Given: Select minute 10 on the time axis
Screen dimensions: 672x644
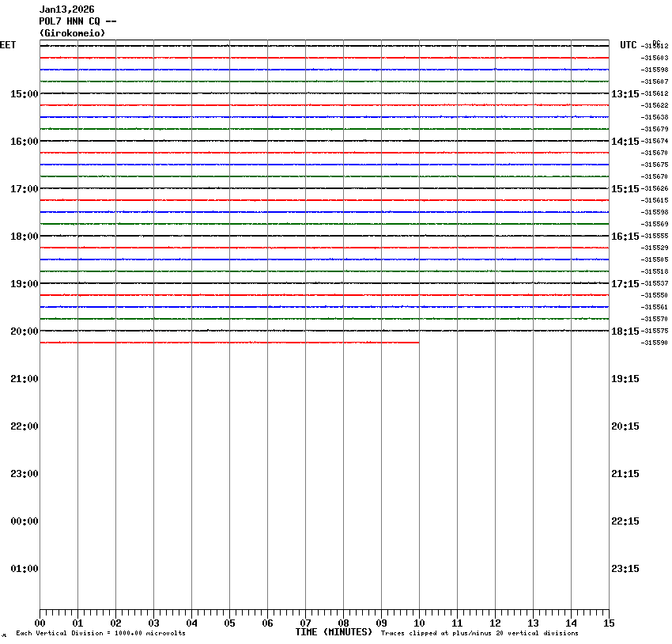Looking at the screenshot, I should click(419, 623).
